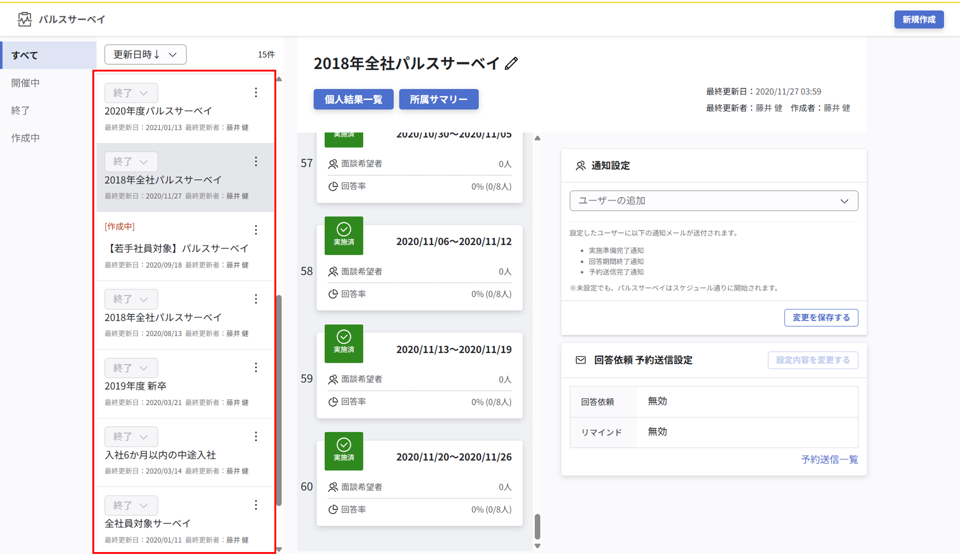This screenshot has height=560, width=960.
Task: Click the envelope icon beside 回答依頼 予約送信設定
Action: pyautogui.click(x=581, y=360)
